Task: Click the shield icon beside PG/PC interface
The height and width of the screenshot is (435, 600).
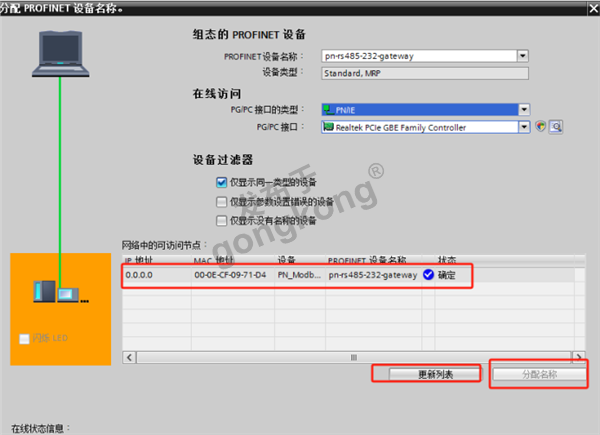Action: click(540, 126)
